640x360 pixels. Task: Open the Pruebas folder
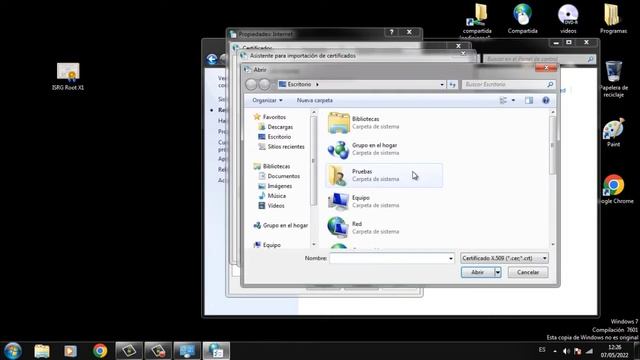(384, 175)
